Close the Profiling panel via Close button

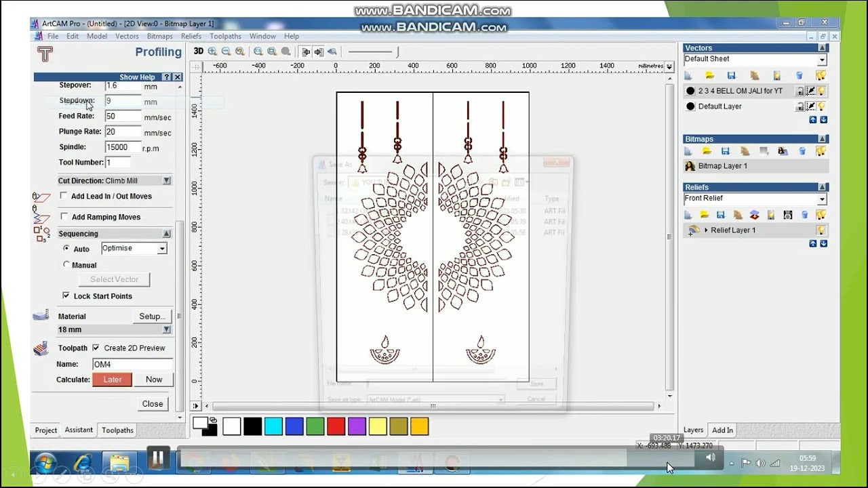coord(153,404)
